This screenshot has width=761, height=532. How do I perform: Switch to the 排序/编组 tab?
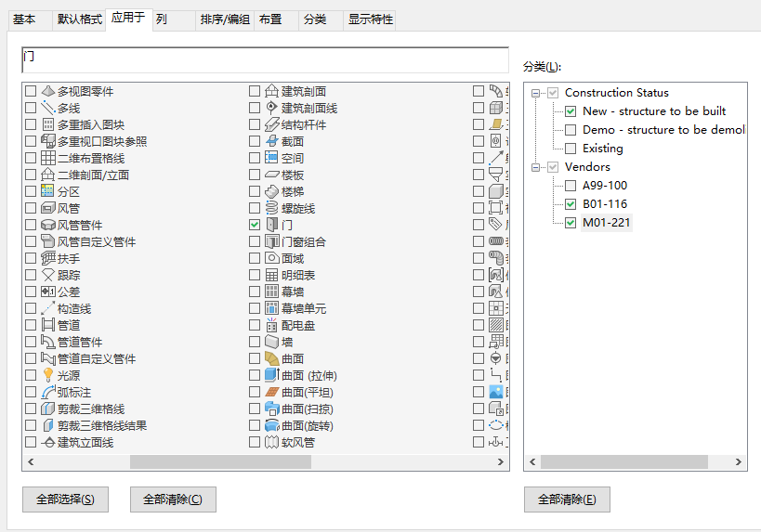(x=225, y=19)
